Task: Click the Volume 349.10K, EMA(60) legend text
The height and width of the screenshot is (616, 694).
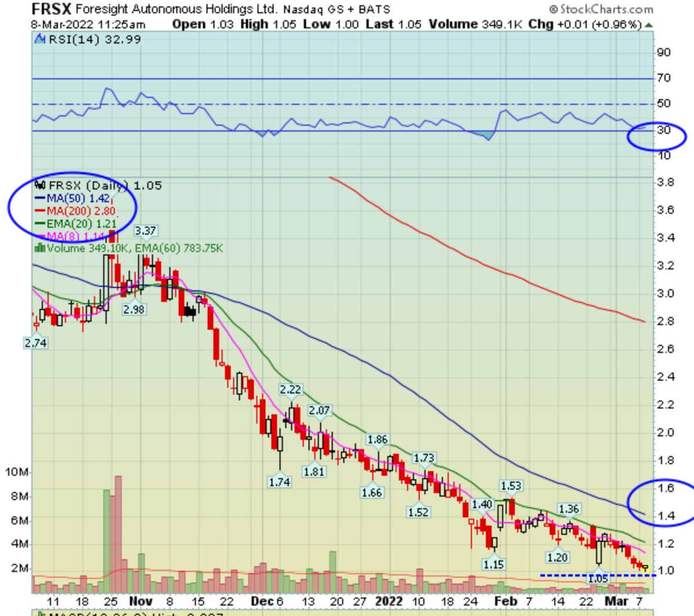Action: [135, 248]
